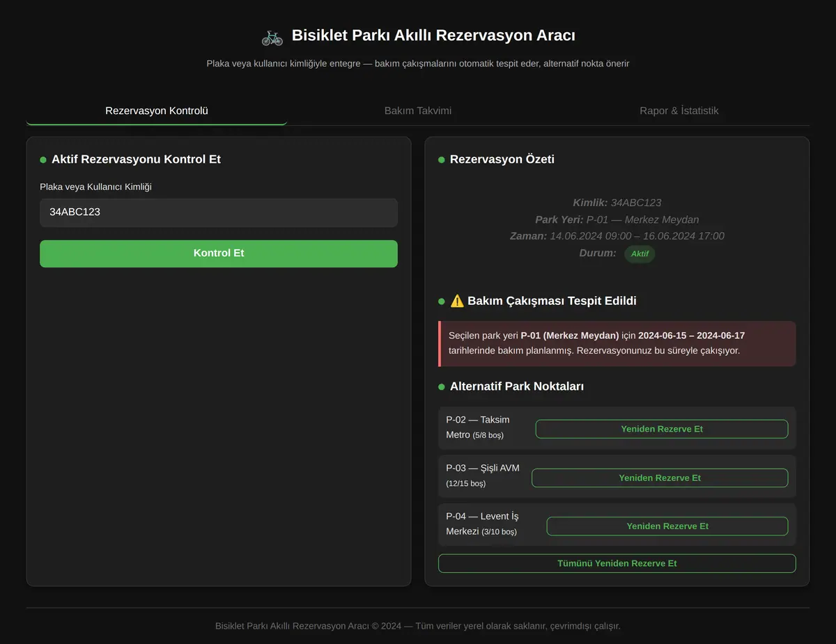Rebook at P-04 Levent İş Merkezi
Screen dimensions: 836x644
(x=667, y=526)
